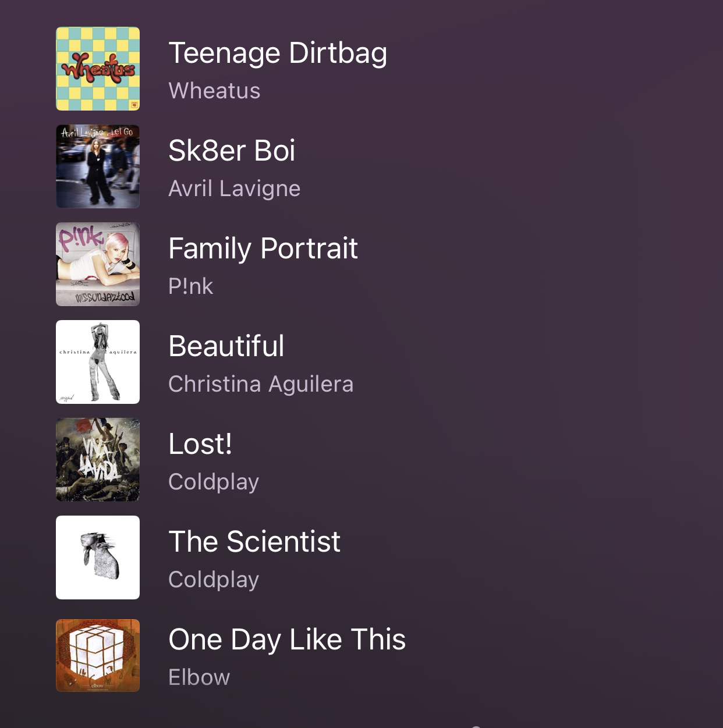
Task: Click the Wheatus artist name
Action: coord(214,91)
